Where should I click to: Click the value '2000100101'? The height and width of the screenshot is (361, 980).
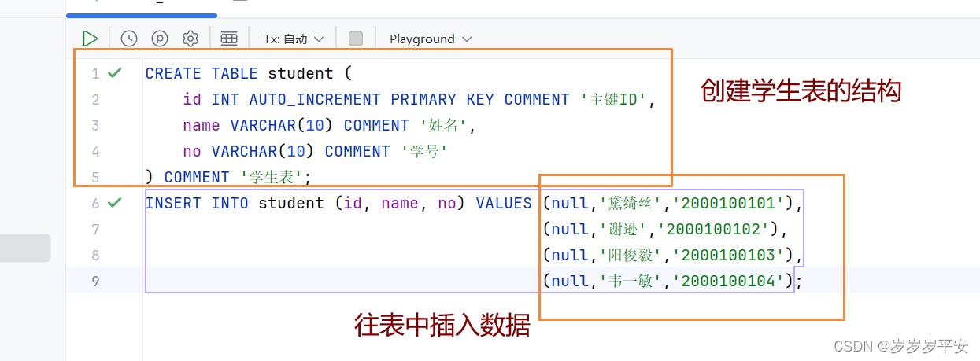point(733,203)
